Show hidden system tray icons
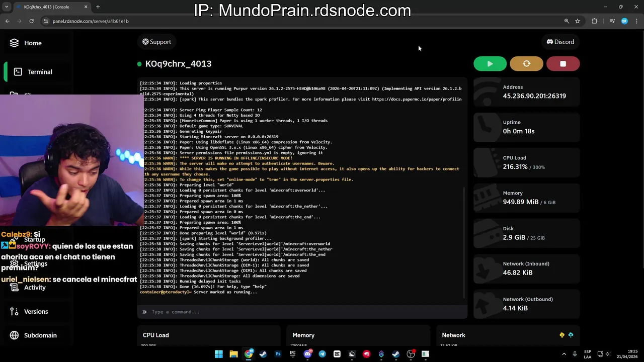Image resolution: width=644 pixels, height=362 pixels. tap(565, 354)
